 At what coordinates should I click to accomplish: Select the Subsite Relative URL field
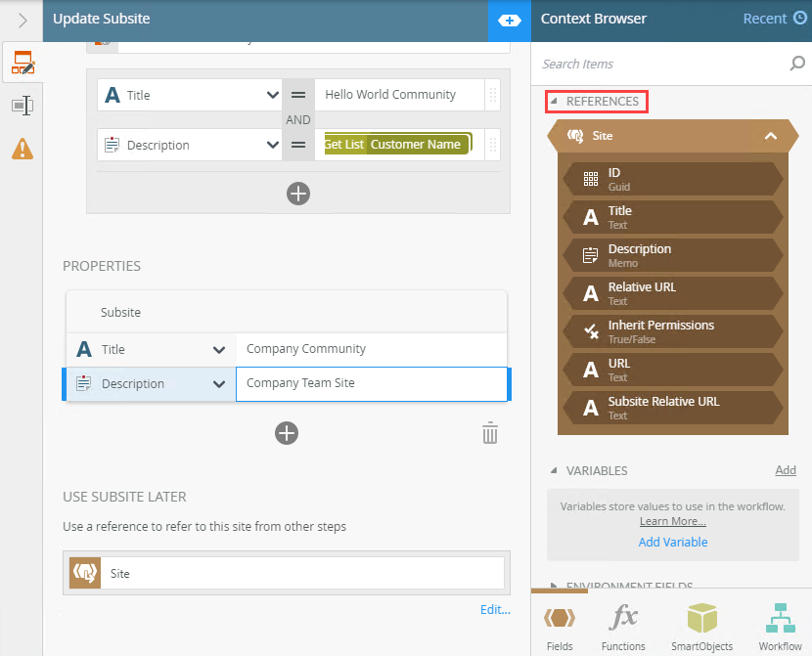tap(673, 408)
